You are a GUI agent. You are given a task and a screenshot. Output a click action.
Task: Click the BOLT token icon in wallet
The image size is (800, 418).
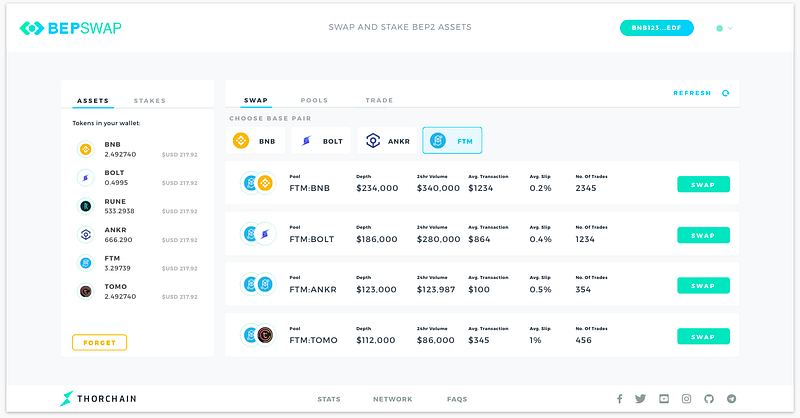[86, 178]
